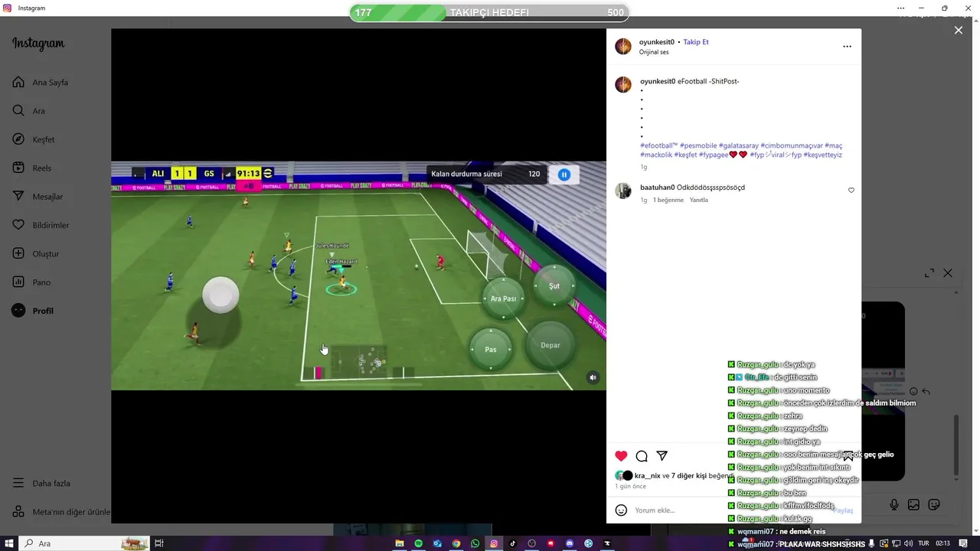The image size is (980, 551).
Task: Click the TUR language indicator
Action: tap(923, 543)
